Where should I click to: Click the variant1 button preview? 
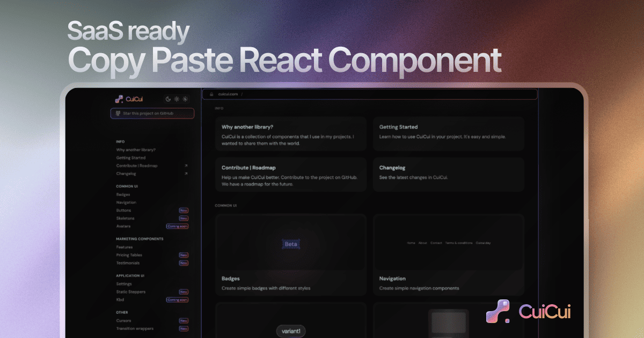290,330
